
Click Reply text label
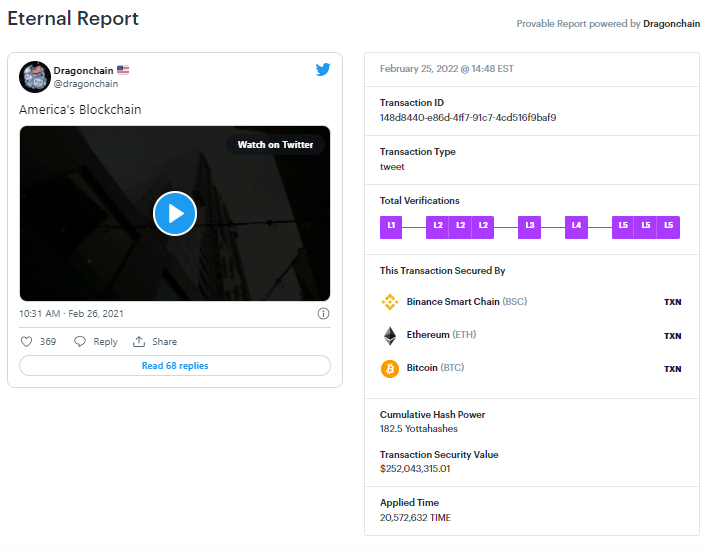click(x=105, y=342)
